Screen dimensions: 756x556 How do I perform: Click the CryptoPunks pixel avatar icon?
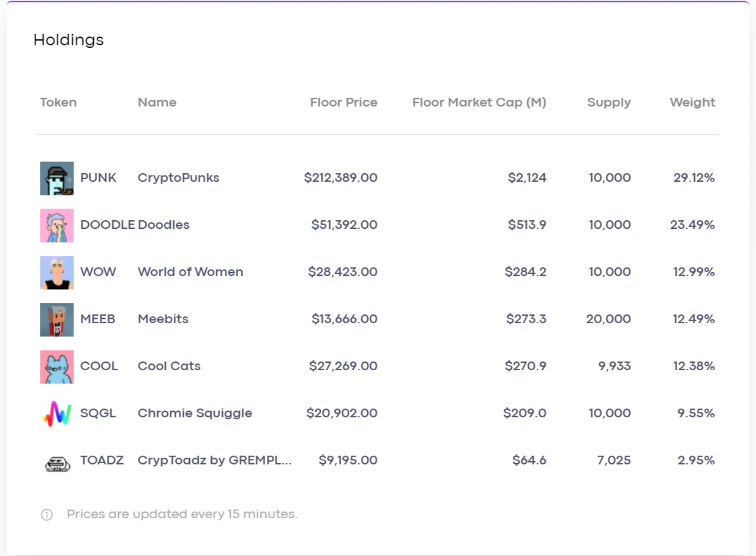[57, 178]
